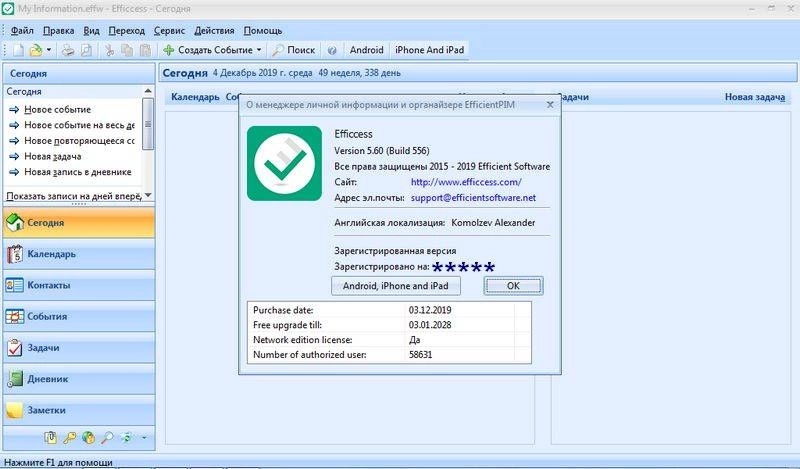Select Новое событие in the sidebar

58,110
